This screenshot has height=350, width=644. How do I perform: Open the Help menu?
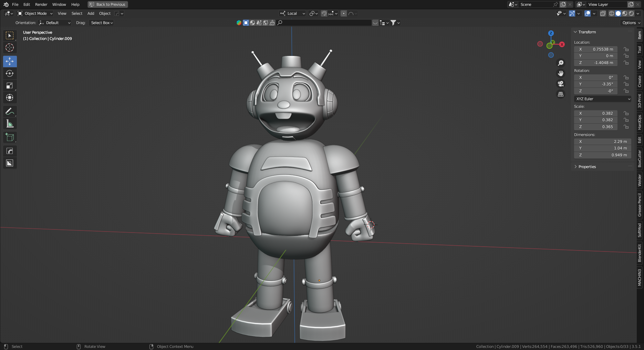point(75,4)
